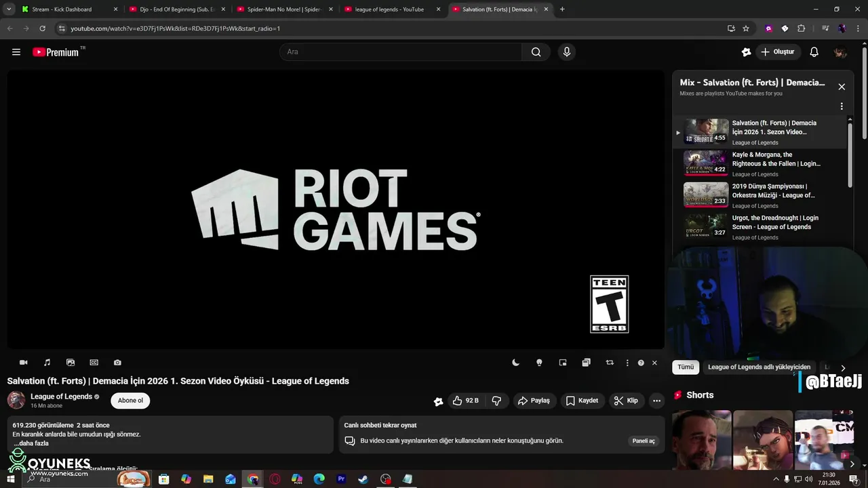Open Chrome three-dot menu
Screen dimensions: 868x488
tap(856, 28)
